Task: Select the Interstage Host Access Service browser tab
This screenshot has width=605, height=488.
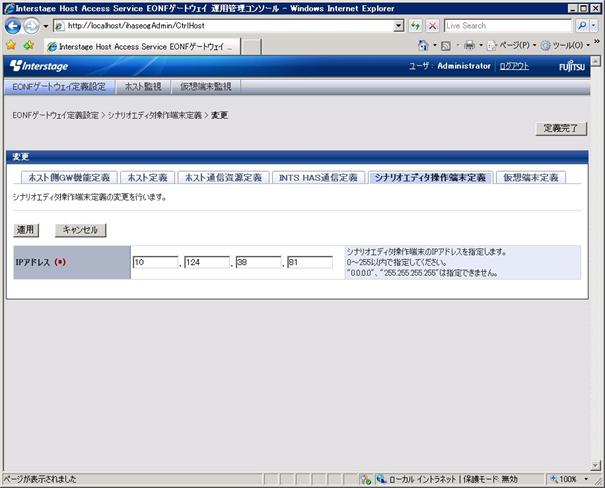Action: point(142,47)
